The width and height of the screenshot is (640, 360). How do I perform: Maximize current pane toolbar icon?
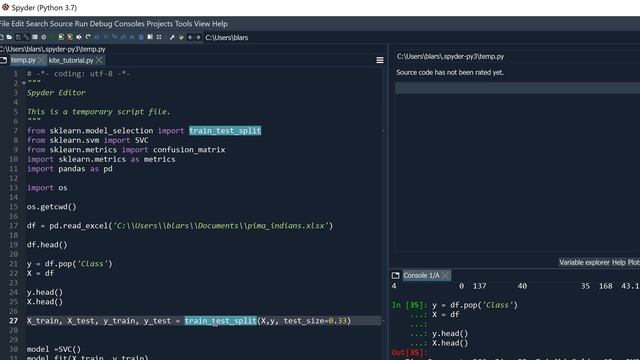[150, 37]
